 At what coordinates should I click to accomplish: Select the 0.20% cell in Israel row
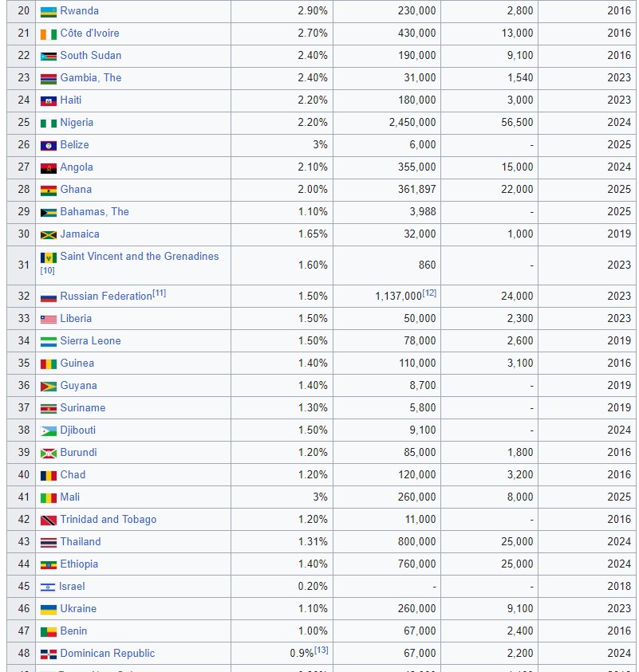pos(282,586)
